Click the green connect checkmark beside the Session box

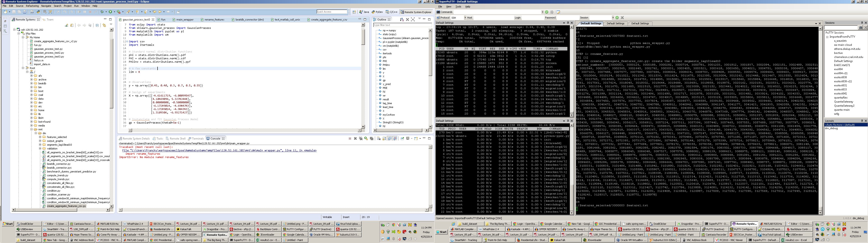point(617,18)
